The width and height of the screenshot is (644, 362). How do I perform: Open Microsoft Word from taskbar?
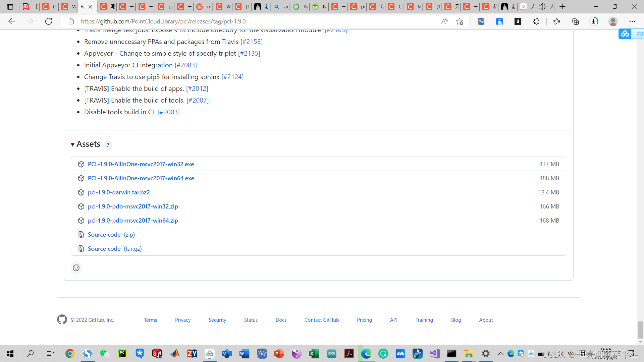coord(244,354)
